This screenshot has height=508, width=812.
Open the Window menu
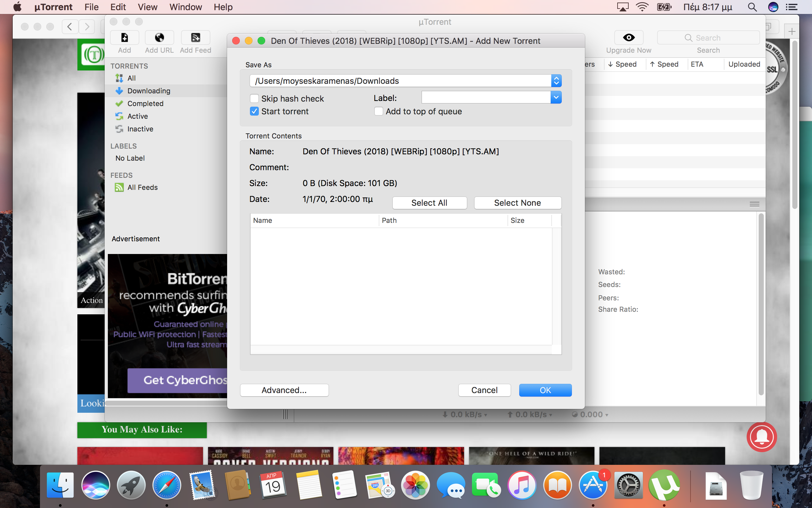pyautogui.click(x=186, y=7)
